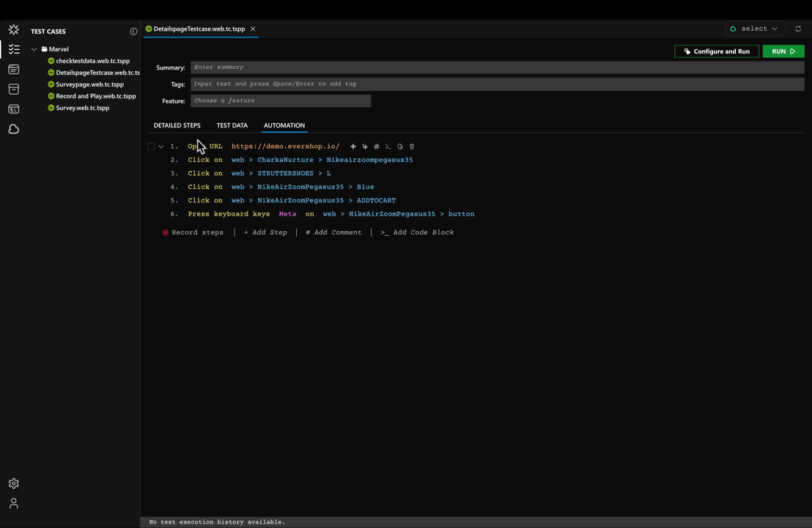The height and width of the screenshot is (528, 812).
Task: Click the # Add Comment link
Action: click(x=333, y=232)
